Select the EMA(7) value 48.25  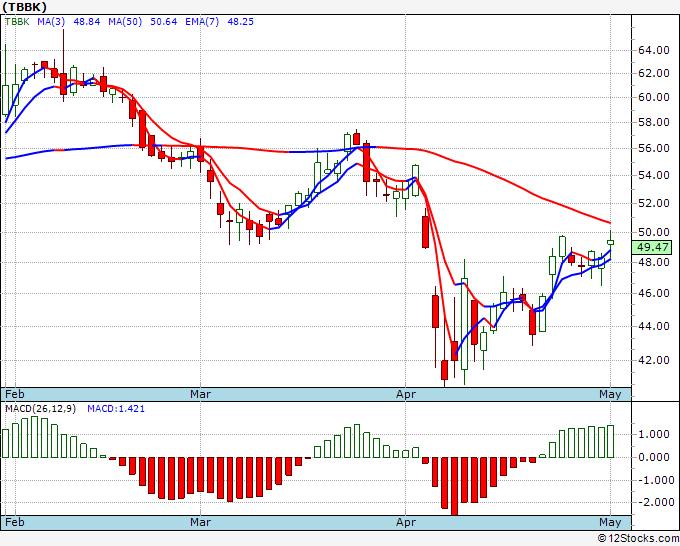[x=240, y=22]
